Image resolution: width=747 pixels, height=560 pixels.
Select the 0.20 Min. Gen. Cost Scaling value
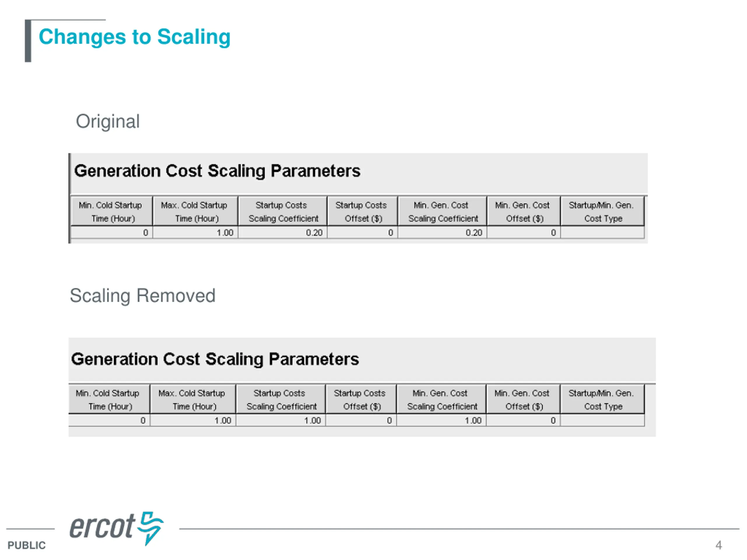[x=442, y=232]
